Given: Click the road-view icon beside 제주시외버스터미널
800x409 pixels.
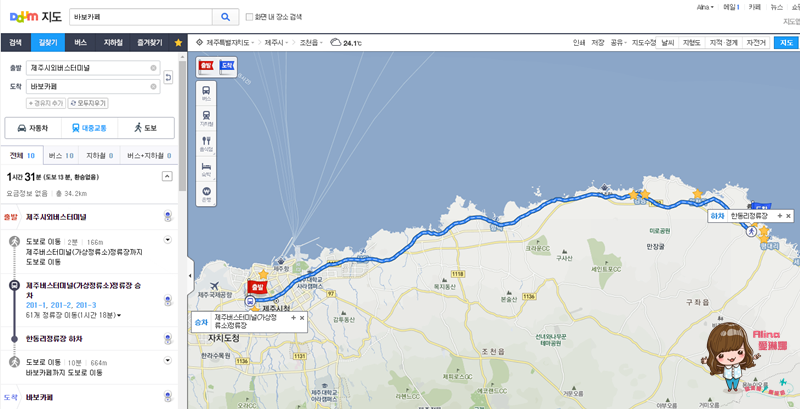Looking at the screenshot, I should [167, 217].
